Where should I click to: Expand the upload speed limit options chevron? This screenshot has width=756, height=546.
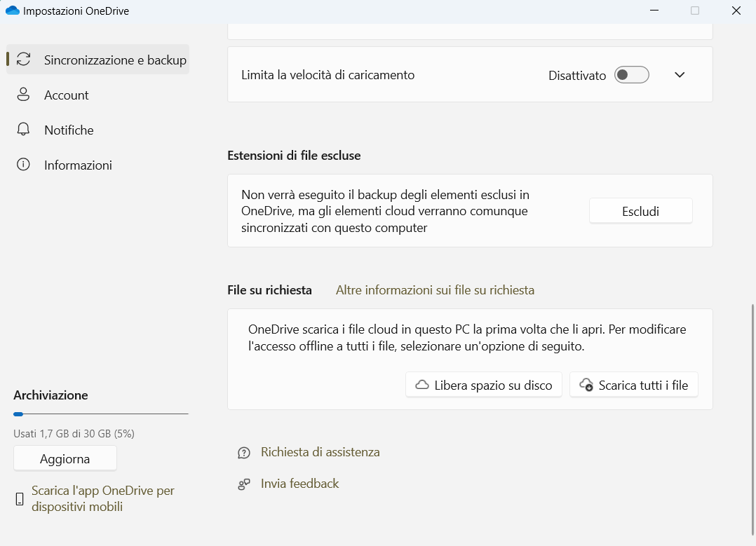(x=680, y=75)
